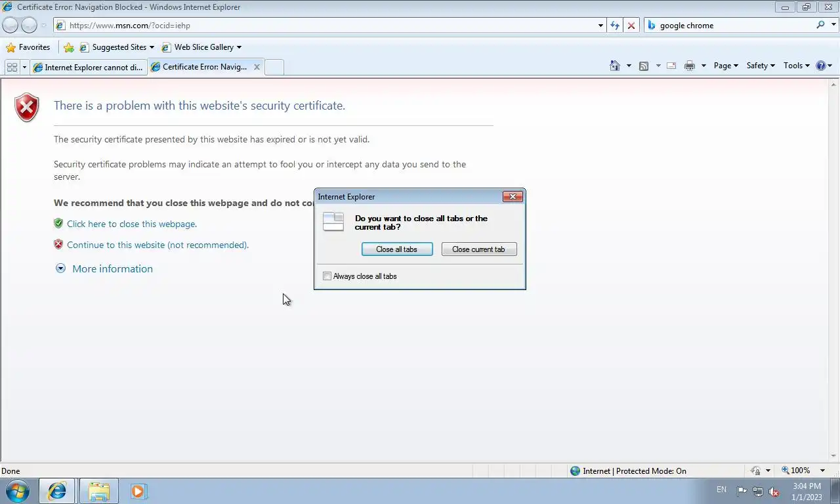
Task: Click the green shield icon
Action: pyautogui.click(x=58, y=223)
